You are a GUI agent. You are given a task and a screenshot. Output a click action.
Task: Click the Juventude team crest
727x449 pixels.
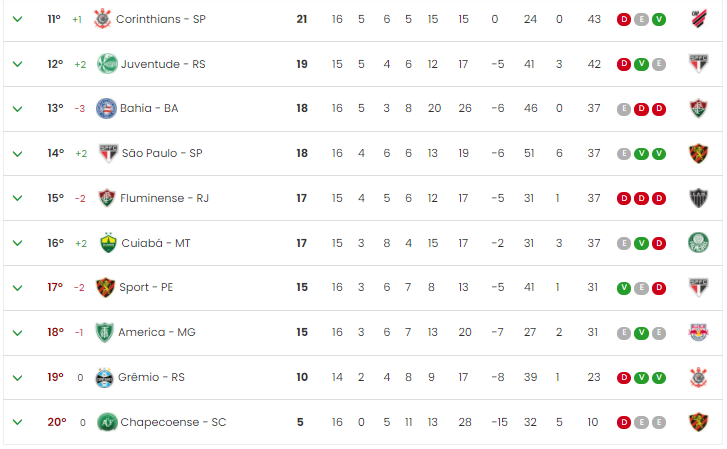[107, 64]
